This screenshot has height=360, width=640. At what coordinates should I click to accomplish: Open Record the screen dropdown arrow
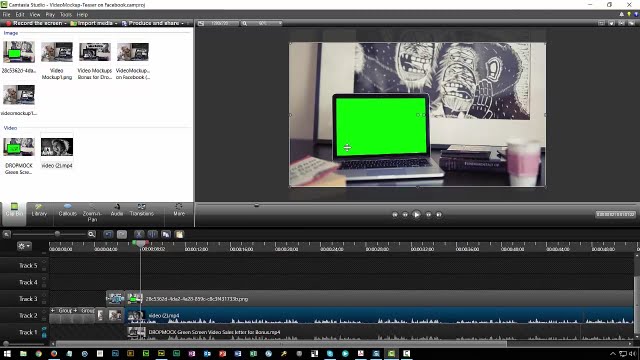click(x=65, y=23)
